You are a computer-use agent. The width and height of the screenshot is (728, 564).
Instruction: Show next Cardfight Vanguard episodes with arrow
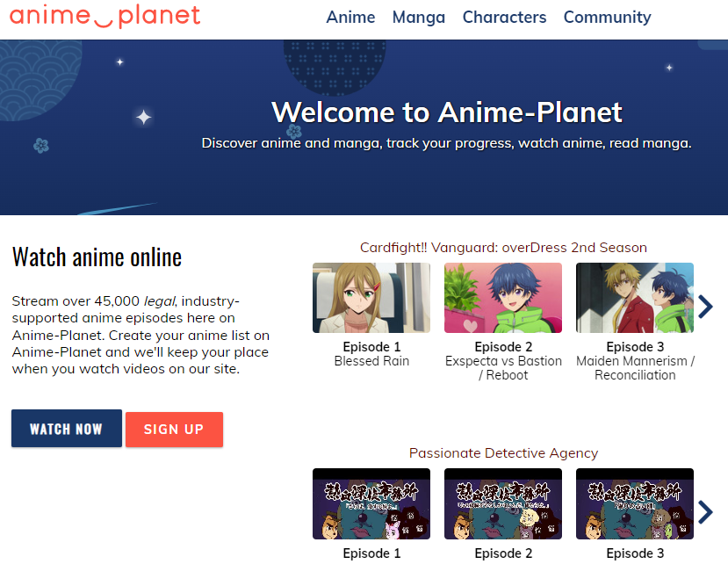(705, 306)
